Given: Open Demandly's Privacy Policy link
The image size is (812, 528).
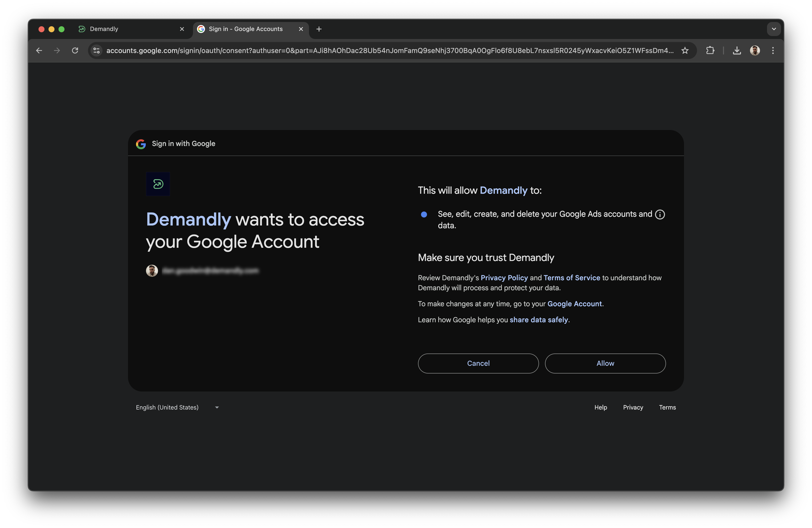Looking at the screenshot, I should (x=504, y=278).
